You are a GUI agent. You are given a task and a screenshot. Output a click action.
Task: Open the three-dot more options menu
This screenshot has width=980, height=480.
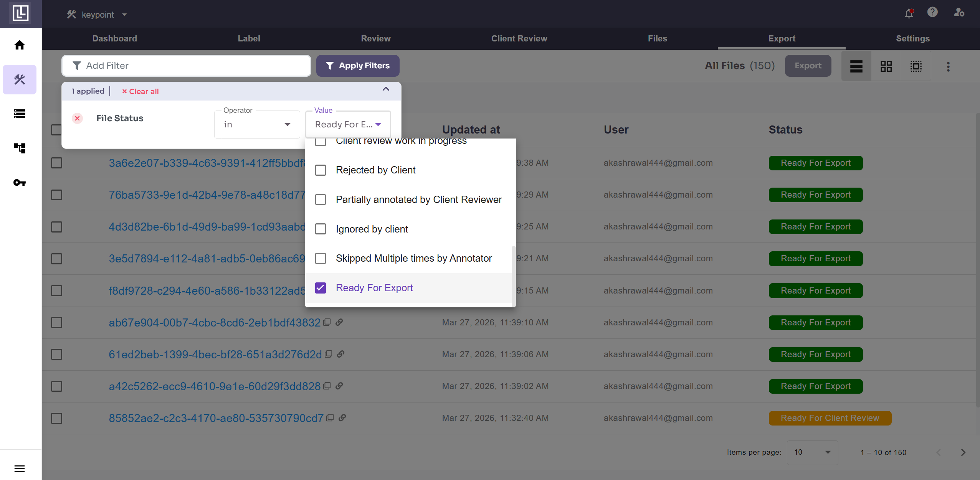coord(948,67)
